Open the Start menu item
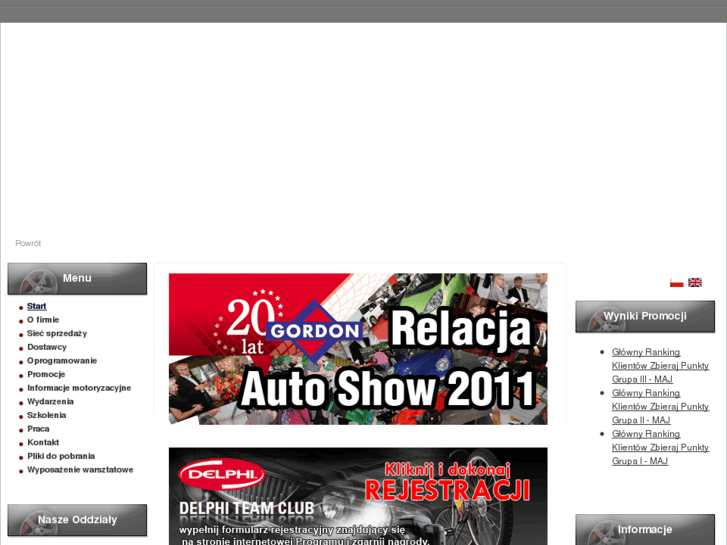 coord(37,306)
